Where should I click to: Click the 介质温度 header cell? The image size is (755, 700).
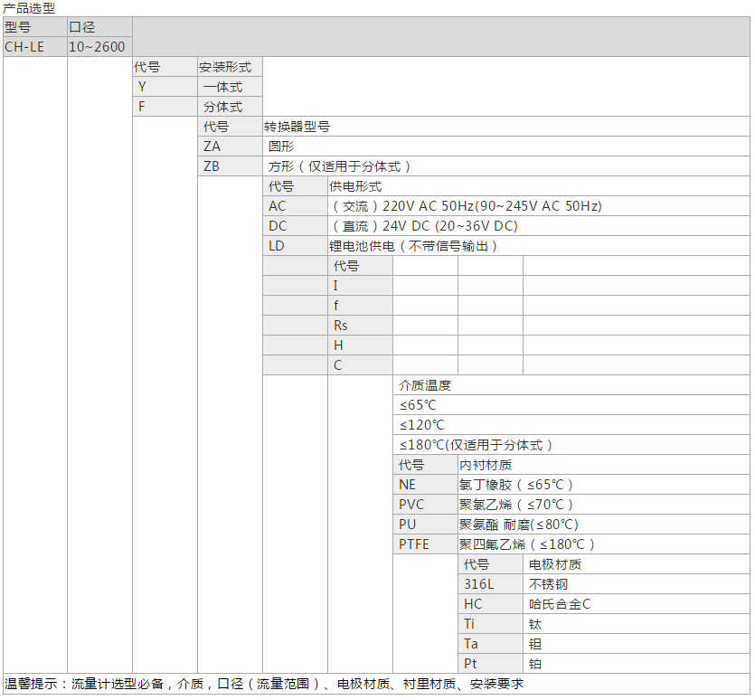[425, 385]
